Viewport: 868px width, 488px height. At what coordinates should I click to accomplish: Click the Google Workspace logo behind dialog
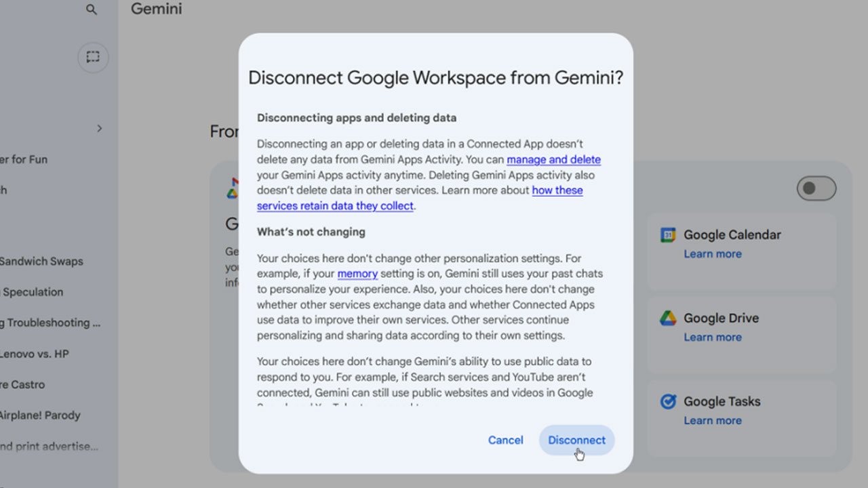[231, 188]
